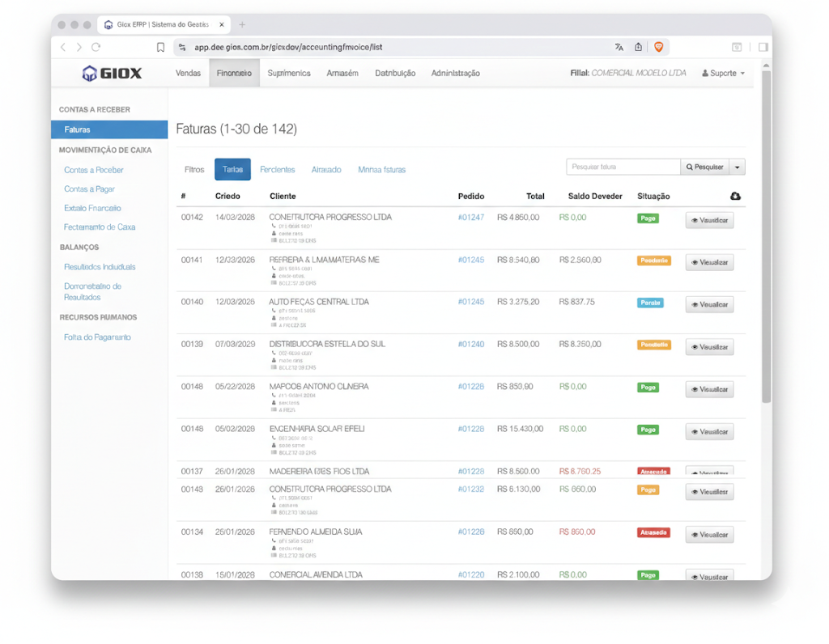Reload the page with the refresh icon

click(x=96, y=47)
